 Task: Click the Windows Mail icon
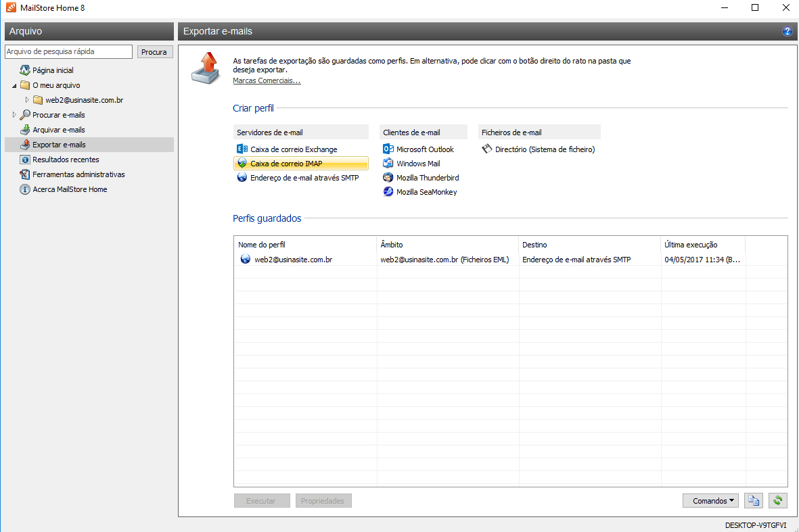point(388,164)
